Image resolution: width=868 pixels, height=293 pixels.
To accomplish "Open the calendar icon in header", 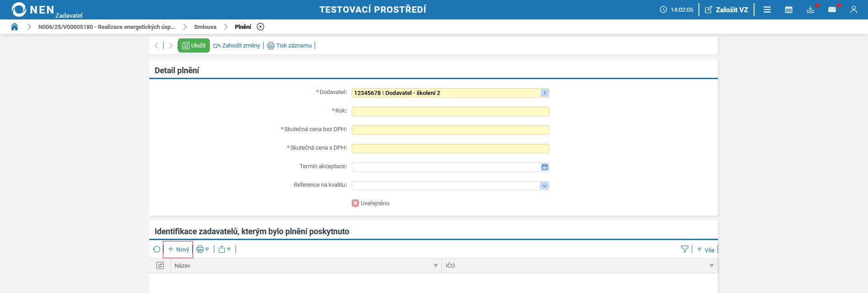I will (x=788, y=9).
